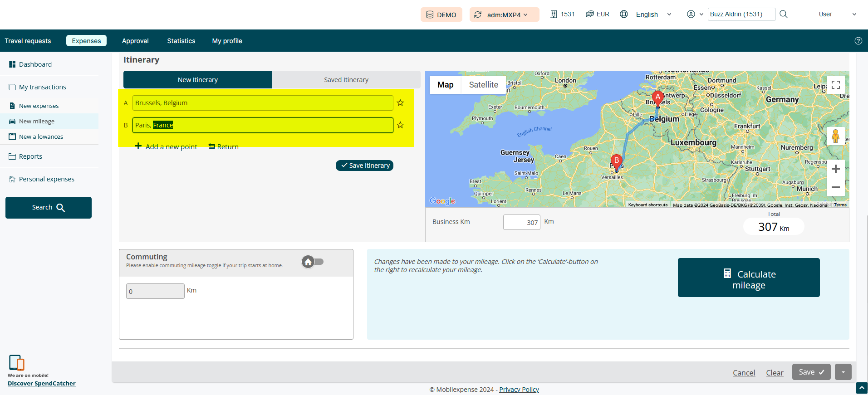Image resolution: width=868 pixels, height=395 pixels.
Task: Click the favorite star next to Brussels, Belgium
Action: pyautogui.click(x=400, y=103)
